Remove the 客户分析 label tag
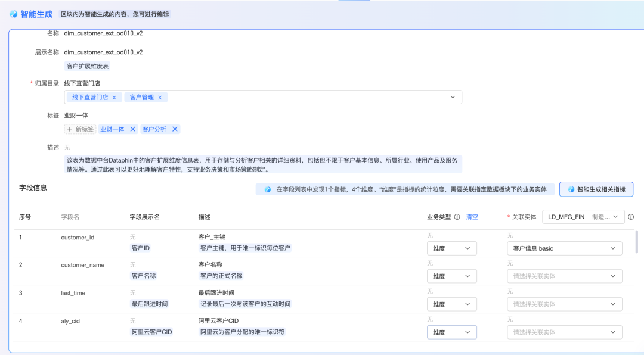644x355 pixels. [175, 129]
